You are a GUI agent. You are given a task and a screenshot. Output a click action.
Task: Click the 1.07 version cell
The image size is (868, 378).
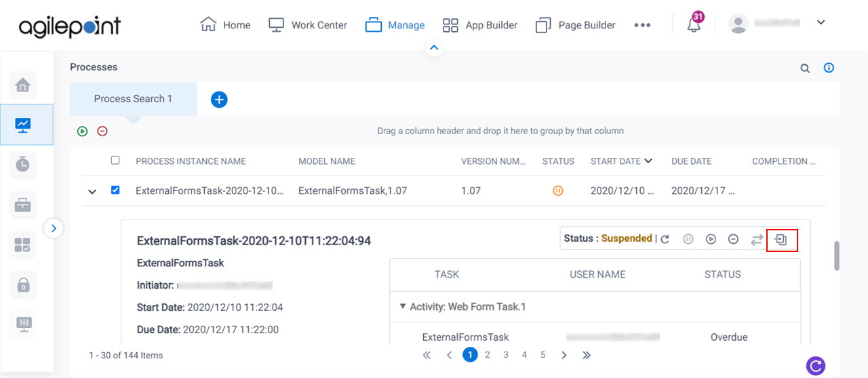point(471,191)
